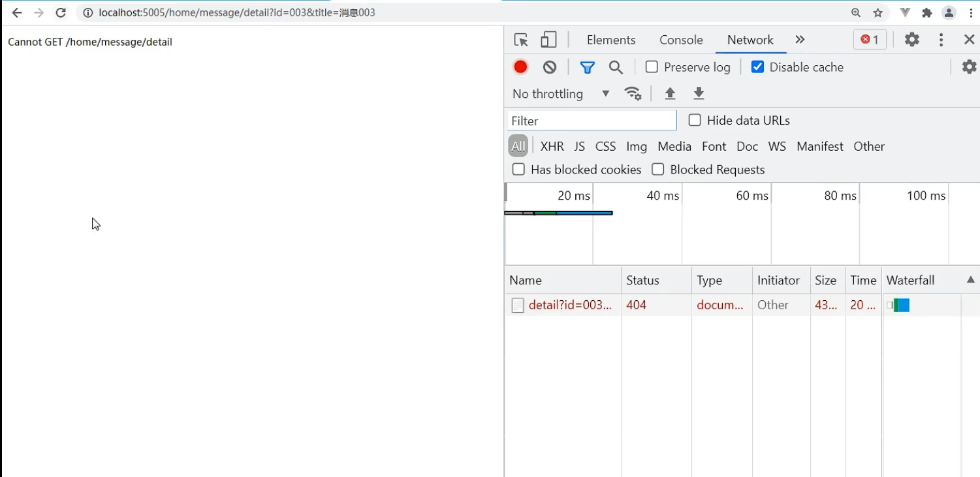The height and width of the screenshot is (477, 980).
Task: Switch to the Elements tab
Action: [x=611, y=40]
